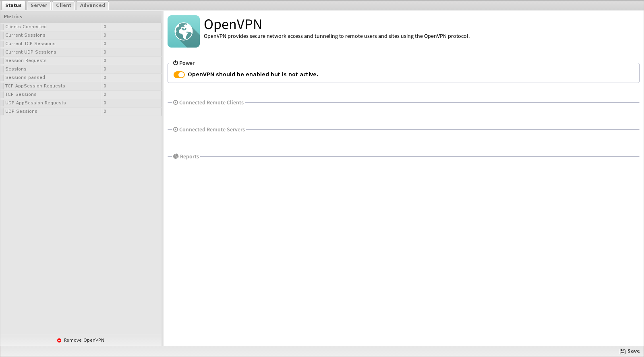Click the UDP Sessions value 0

click(105, 111)
